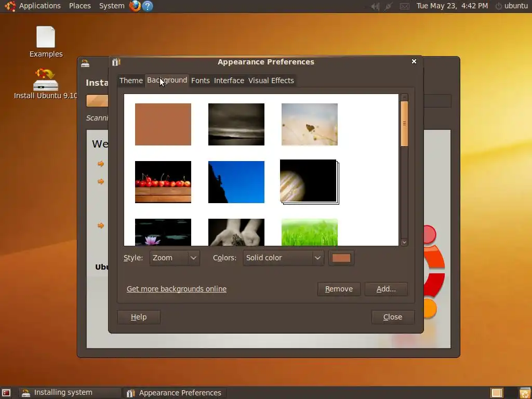Click the date and time clock

point(453,6)
